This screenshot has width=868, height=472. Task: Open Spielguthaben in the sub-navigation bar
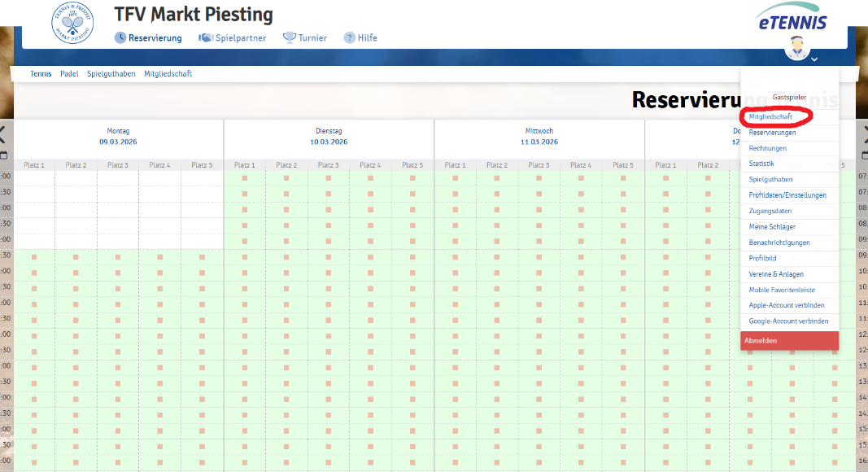coord(111,74)
